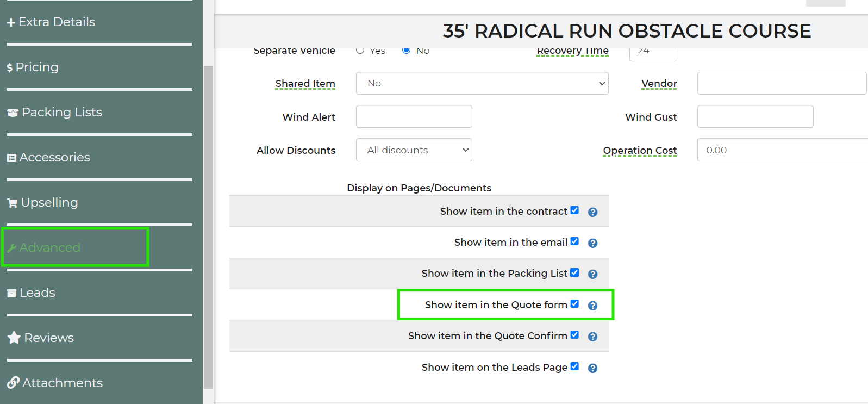Click the box icon beside Packing Lists
Image resolution: width=868 pixels, height=404 pixels.
[x=13, y=113]
